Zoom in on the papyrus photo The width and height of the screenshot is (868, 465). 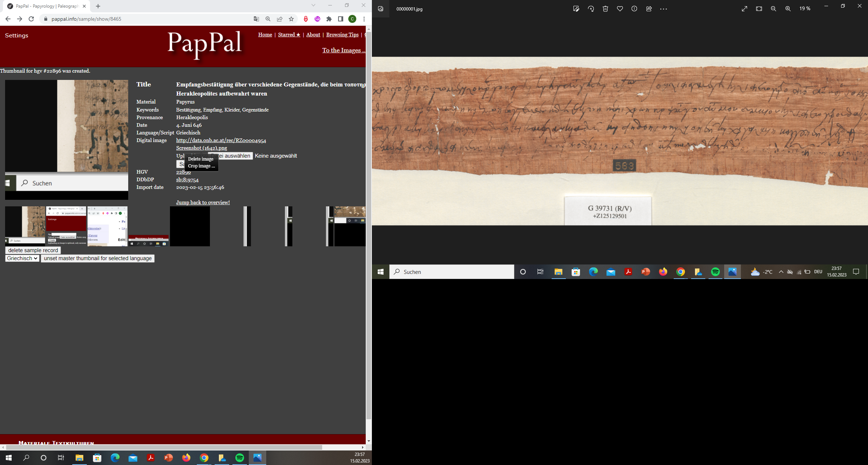(x=788, y=9)
